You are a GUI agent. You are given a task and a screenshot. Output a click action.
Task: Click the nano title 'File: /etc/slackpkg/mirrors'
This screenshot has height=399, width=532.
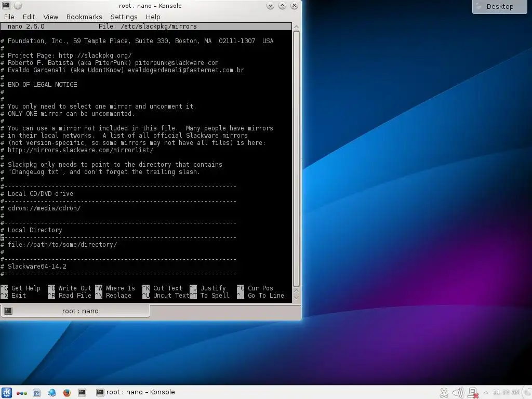point(148,26)
